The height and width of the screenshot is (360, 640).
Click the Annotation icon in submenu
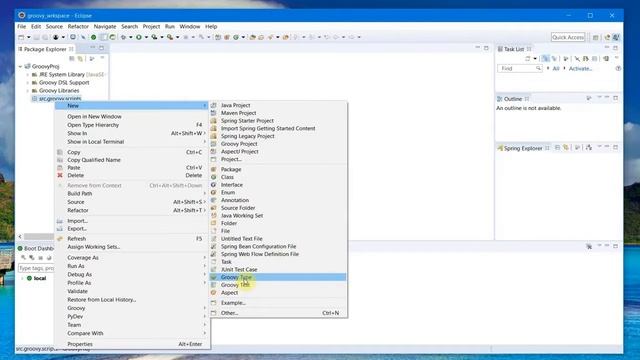pos(213,200)
